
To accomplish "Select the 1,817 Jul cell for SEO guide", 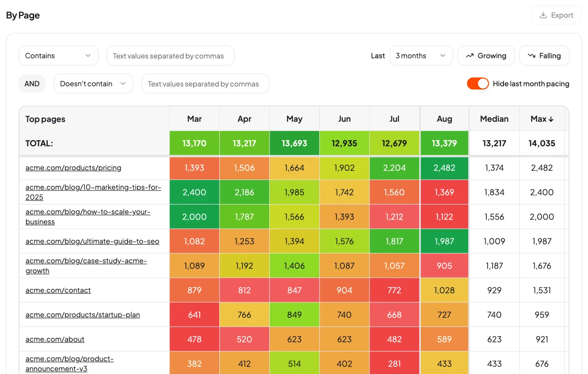I will tap(394, 241).
